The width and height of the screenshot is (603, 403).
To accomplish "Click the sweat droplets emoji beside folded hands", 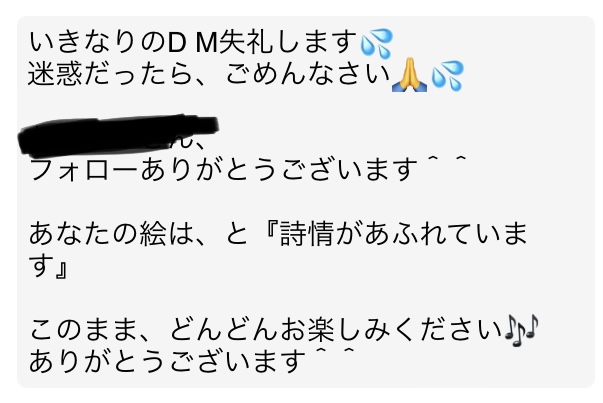I will pyautogui.click(x=447, y=75).
